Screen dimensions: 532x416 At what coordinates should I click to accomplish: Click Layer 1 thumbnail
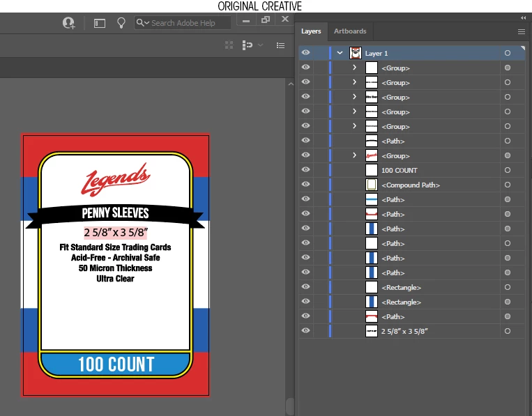pyautogui.click(x=355, y=53)
